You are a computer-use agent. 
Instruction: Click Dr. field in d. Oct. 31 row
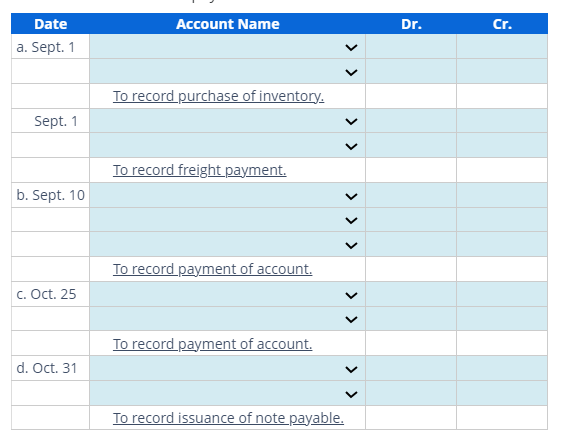tap(411, 368)
